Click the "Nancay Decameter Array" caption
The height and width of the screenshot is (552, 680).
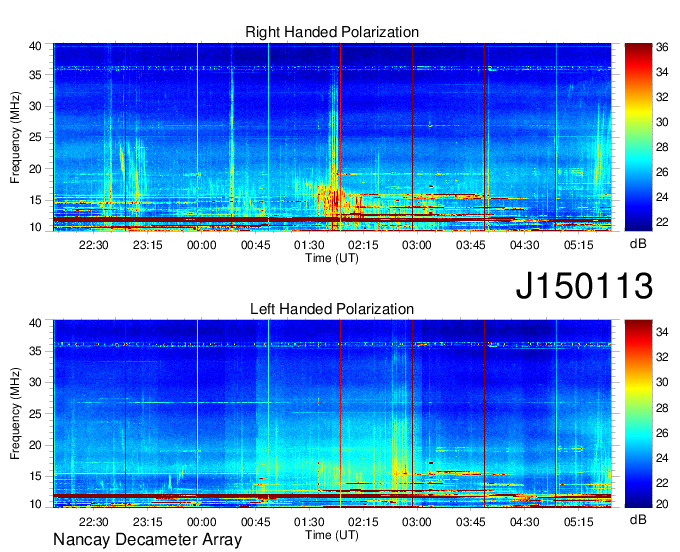pos(147,540)
